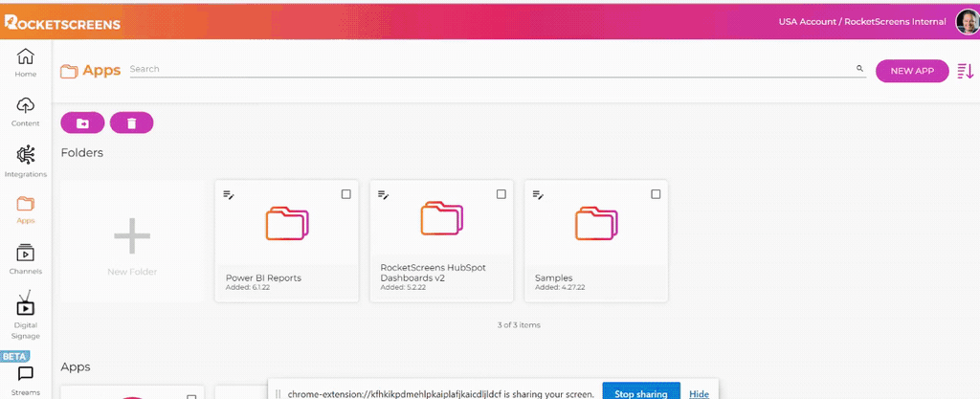Go to Integrations in the sidebar
Viewport: 980px width, 399px height.
[26, 161]
